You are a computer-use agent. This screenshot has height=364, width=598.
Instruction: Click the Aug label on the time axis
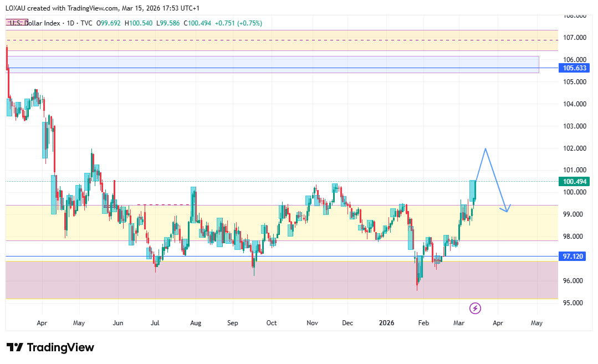pos(195,322)
